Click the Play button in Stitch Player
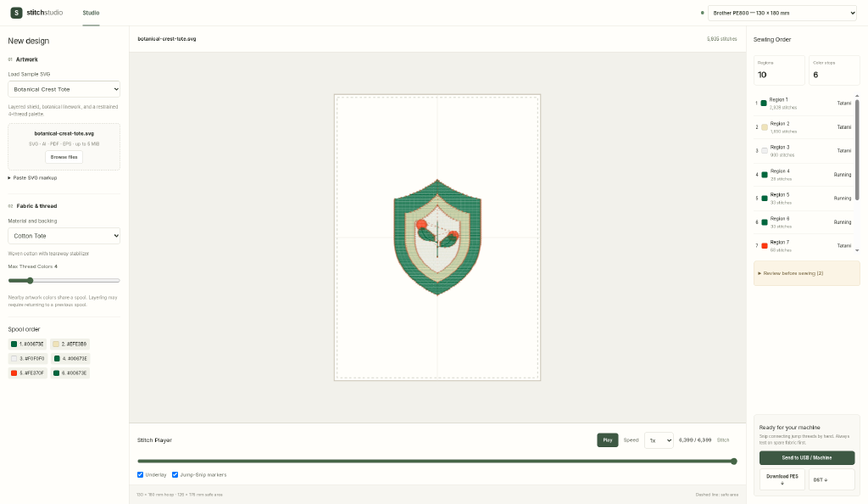 [x=607, y=440]
